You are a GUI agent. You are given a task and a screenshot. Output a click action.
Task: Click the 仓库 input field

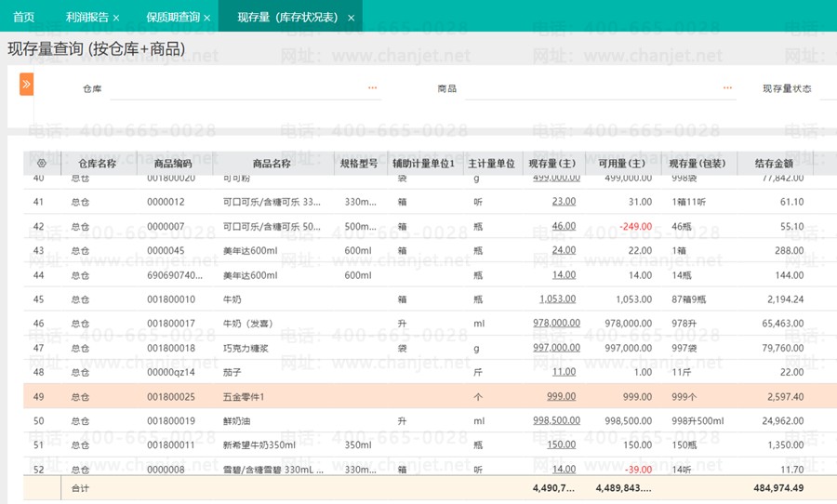pyautogui.click(x=246, y=89)
